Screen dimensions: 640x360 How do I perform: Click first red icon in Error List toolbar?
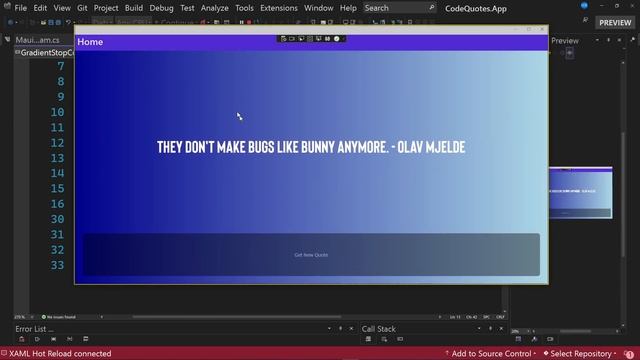(22, 339)
